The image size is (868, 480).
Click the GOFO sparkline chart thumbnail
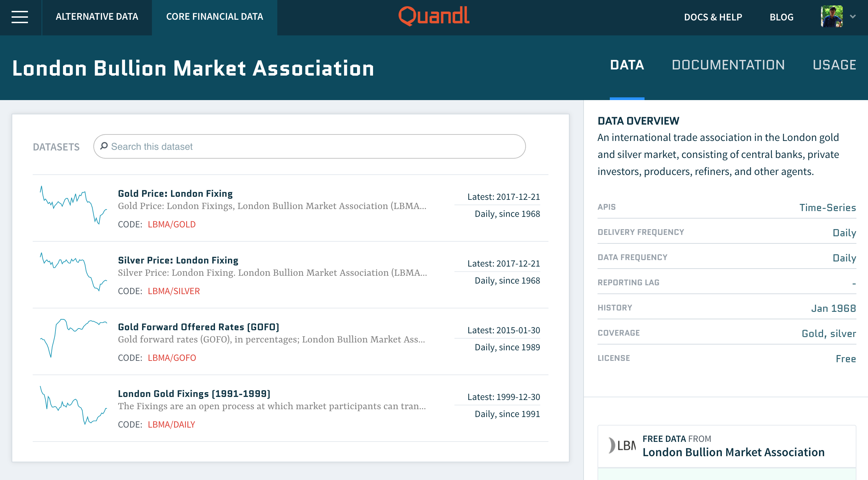tap(73, 338)
